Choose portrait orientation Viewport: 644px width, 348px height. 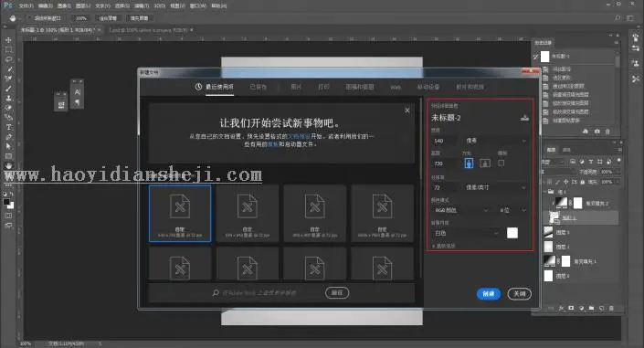coord(469,163)
